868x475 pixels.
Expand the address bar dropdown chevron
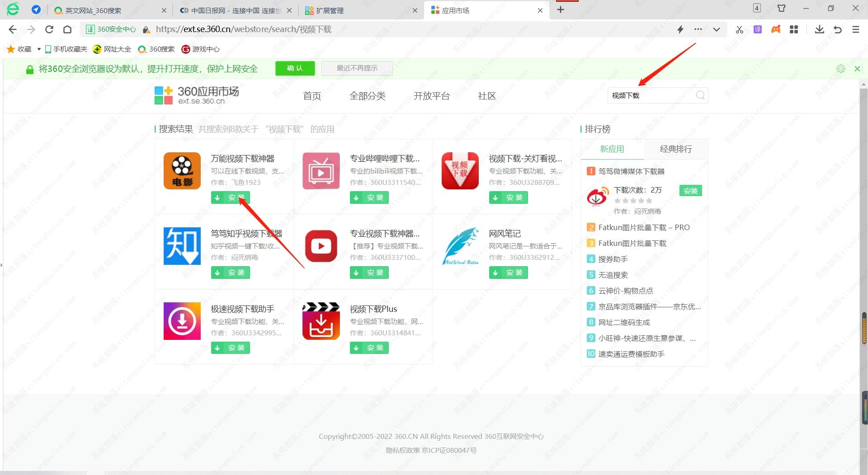tap(716, 30)
